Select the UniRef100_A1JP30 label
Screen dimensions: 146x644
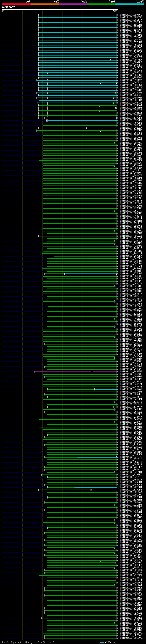(x=131, y=382)
